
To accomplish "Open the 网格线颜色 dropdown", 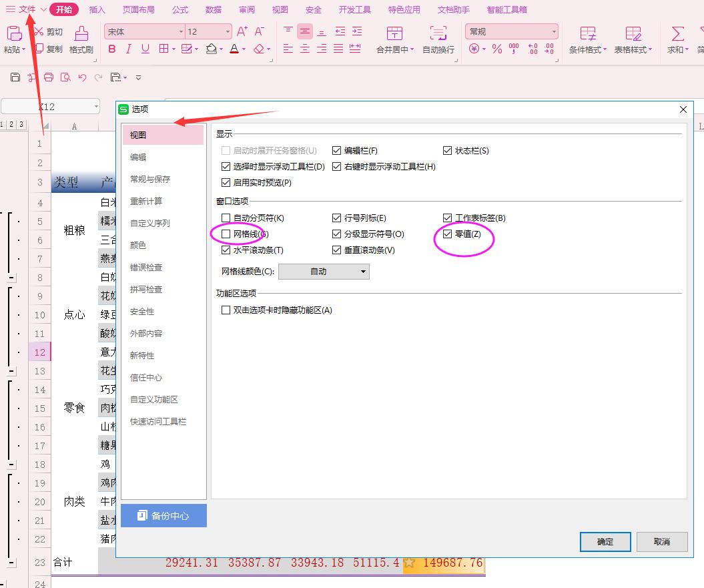I will (324, 272).
